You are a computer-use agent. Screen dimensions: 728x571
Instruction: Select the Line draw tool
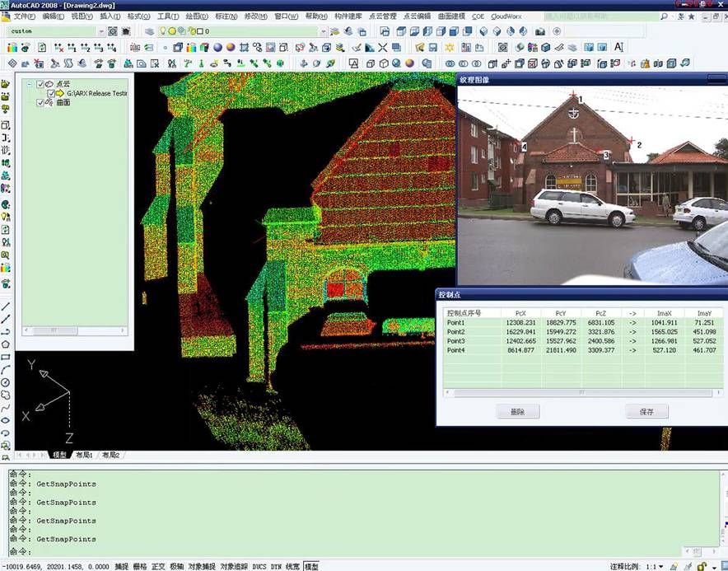pyautogui.click(x=6, y=307)
